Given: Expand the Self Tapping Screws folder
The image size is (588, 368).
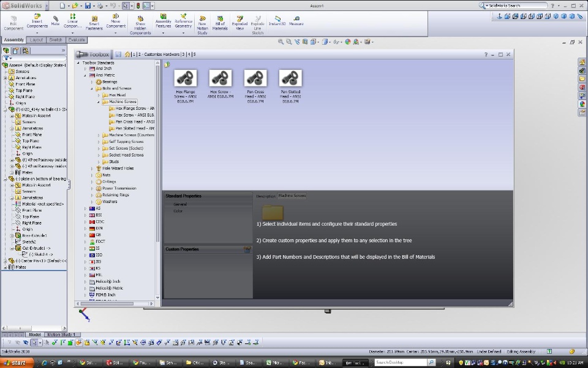Looking at the screenshot, I should pyautogui.click(x=99, y=142).
